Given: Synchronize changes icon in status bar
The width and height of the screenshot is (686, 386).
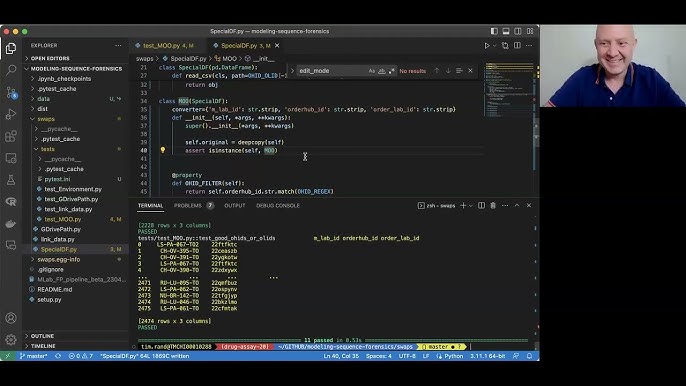Looking at the screenshot, I should tap(58, 356).
